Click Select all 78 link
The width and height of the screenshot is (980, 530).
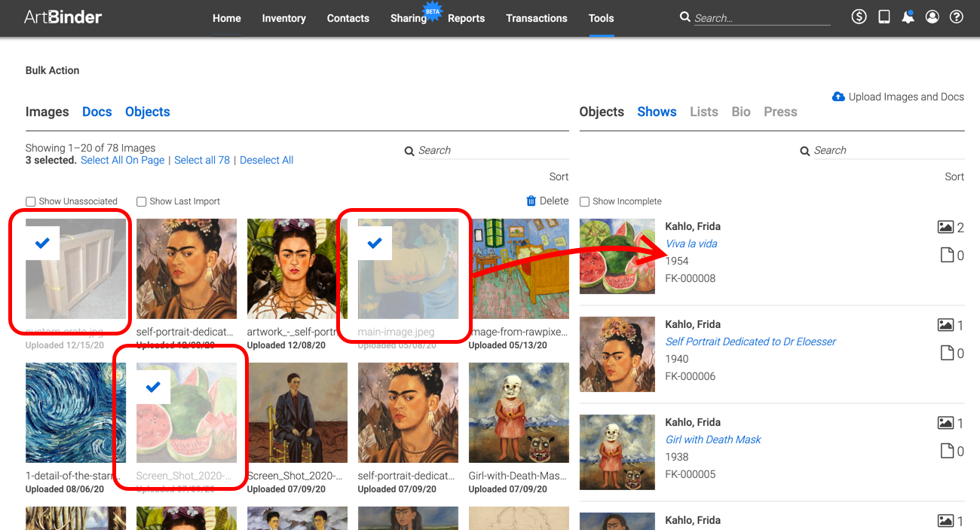click(x=202, y=160)
